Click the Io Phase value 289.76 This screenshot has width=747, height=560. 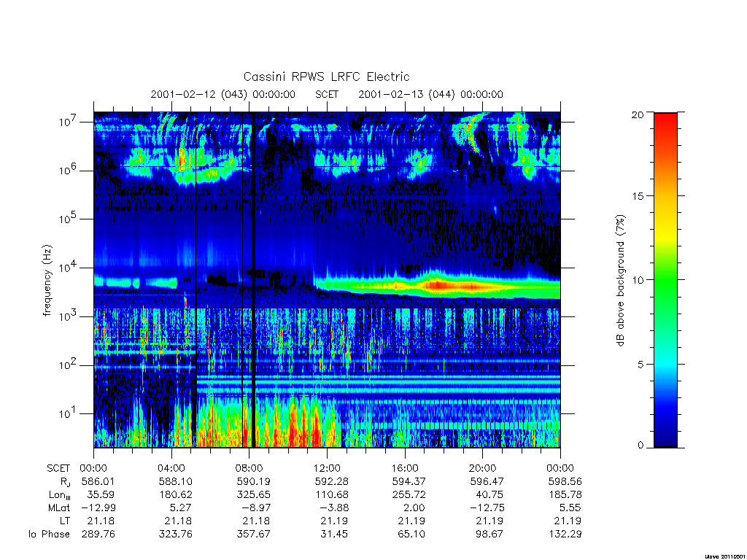click(98, 534)
